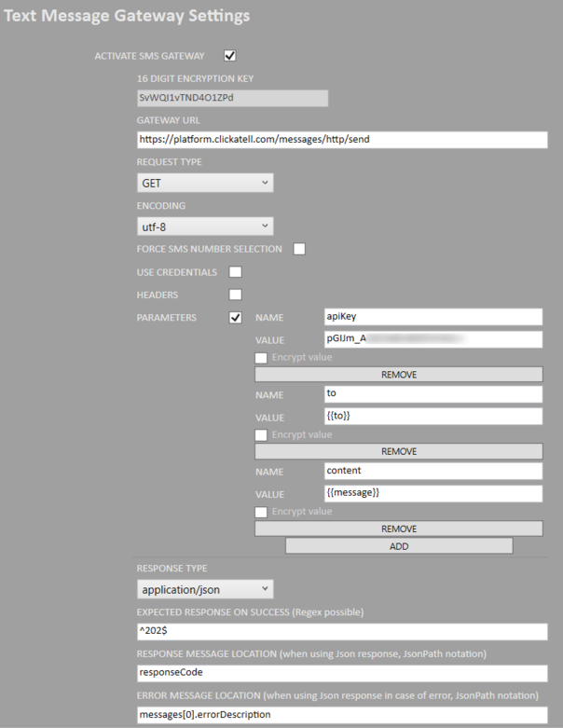
Task: Remove the content parameter
Action: (398, 529)
